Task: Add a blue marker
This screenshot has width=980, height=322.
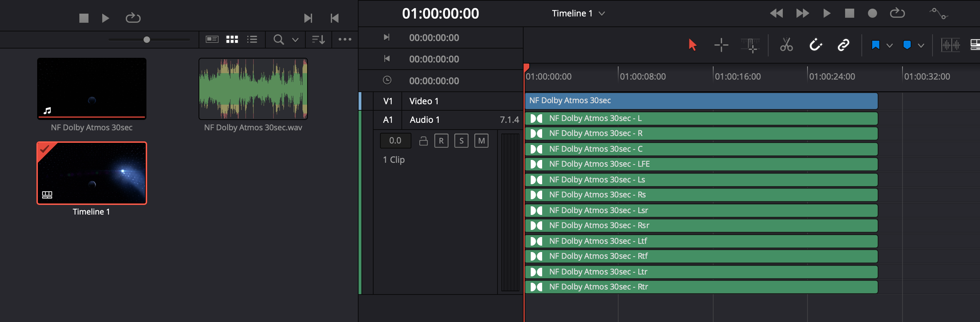Action: pos(907,45)
